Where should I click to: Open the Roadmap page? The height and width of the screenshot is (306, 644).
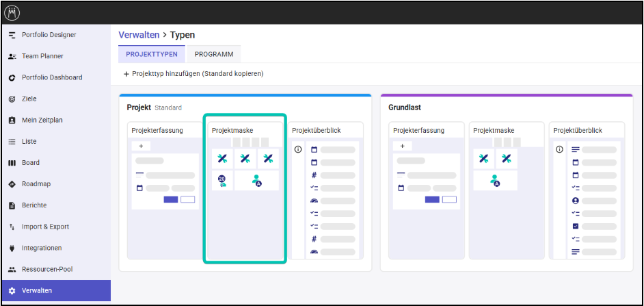click(x=36, y=184)
